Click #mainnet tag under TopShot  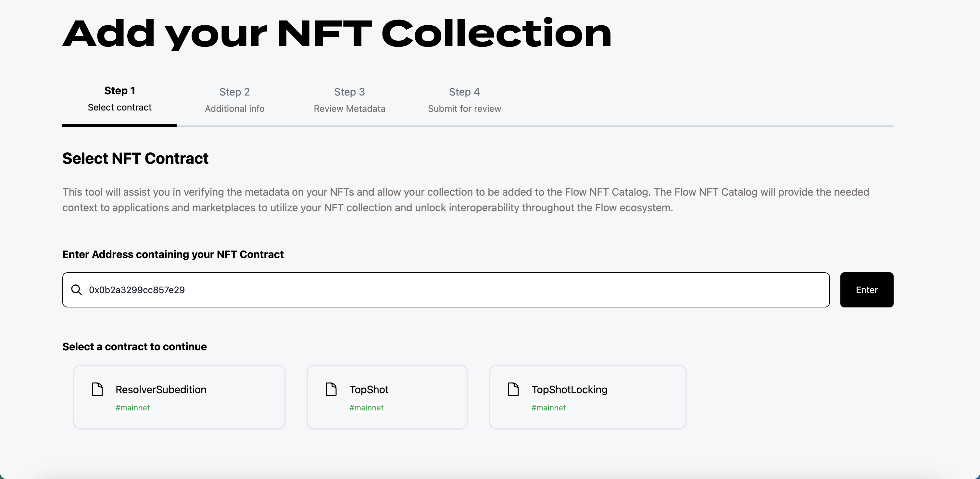point(366,408)
